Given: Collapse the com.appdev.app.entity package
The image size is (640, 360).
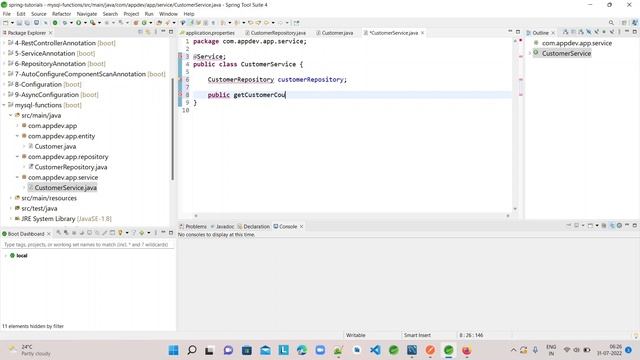Looking at the screenshot, I should coord(17,136).
